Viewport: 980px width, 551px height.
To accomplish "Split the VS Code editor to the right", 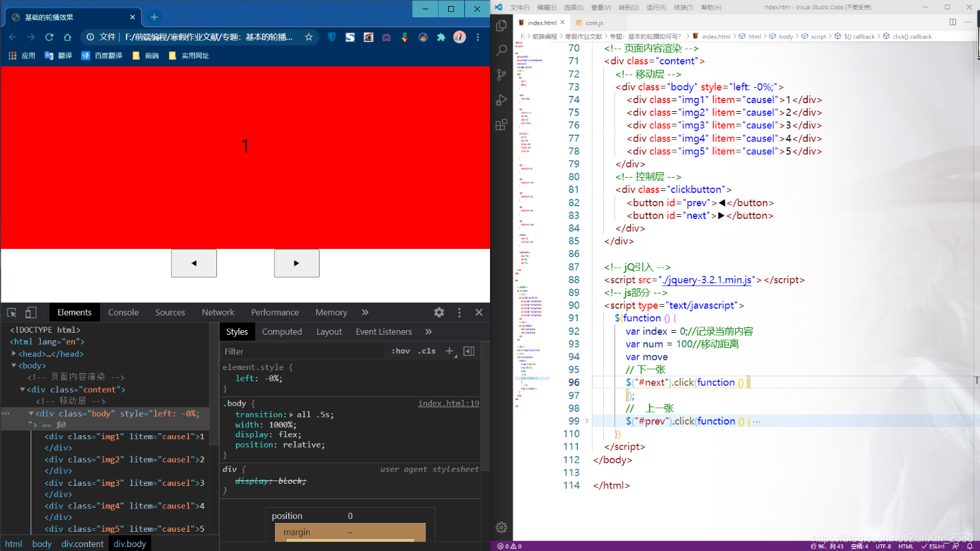I will coord(953,22).
